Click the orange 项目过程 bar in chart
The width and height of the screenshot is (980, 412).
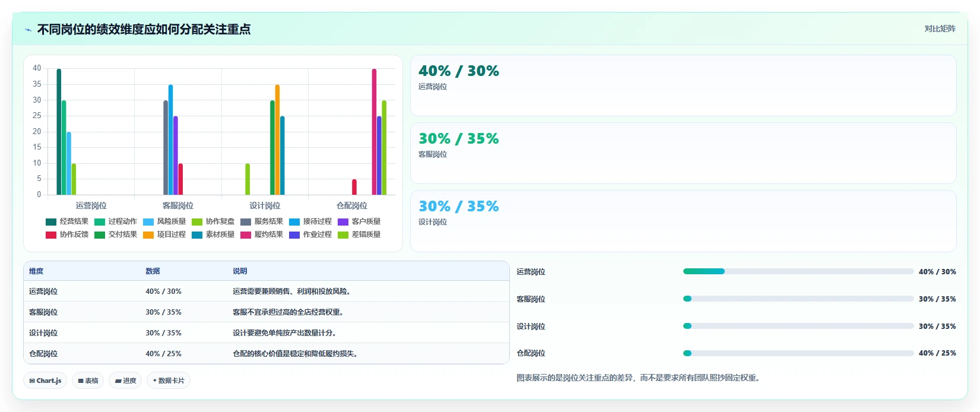277,140
